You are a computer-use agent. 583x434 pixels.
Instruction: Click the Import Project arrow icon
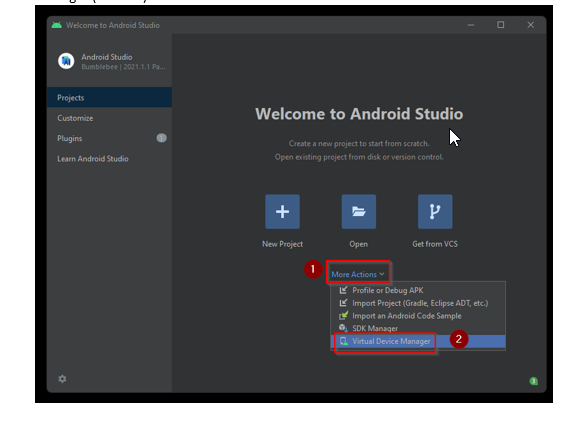pos(343,303)
